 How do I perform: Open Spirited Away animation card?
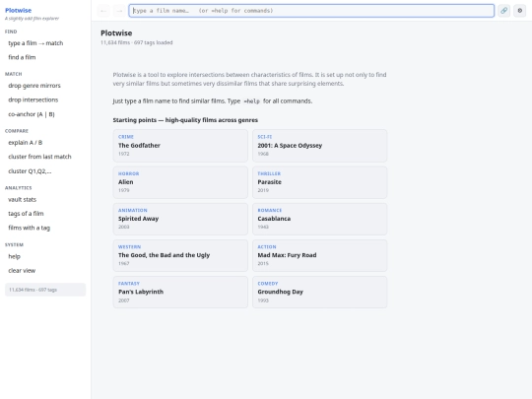pos(180,219)
